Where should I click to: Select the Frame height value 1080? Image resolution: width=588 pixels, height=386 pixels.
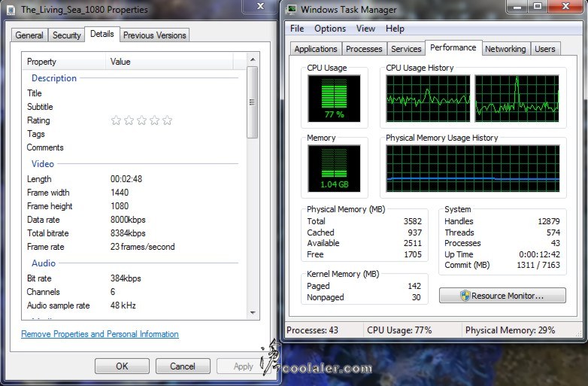pos(120,206)
